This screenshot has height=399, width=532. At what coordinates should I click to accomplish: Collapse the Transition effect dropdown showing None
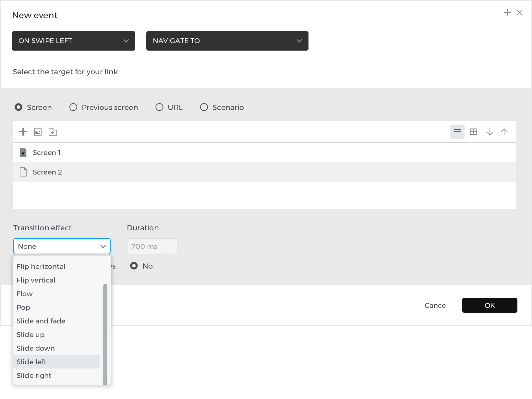[62, 246]
